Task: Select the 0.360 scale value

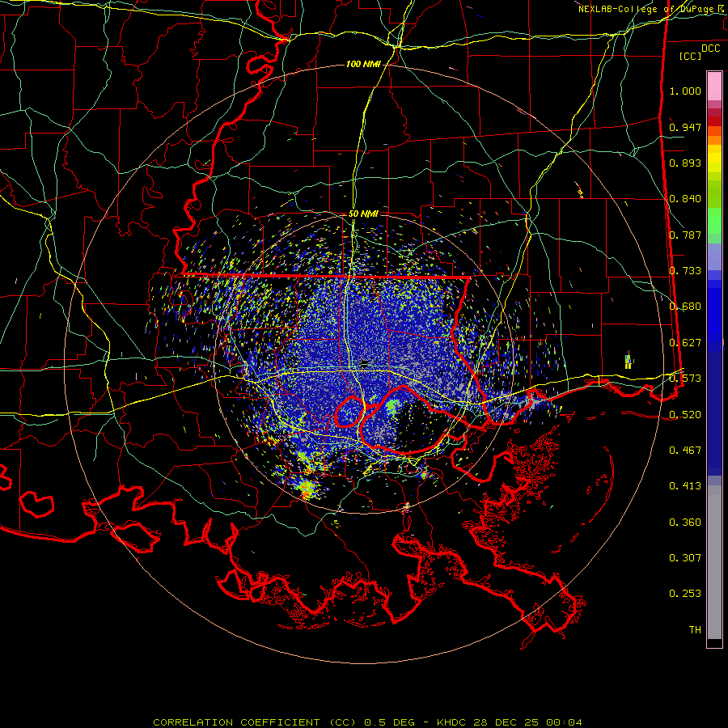Action: [685, 523]
